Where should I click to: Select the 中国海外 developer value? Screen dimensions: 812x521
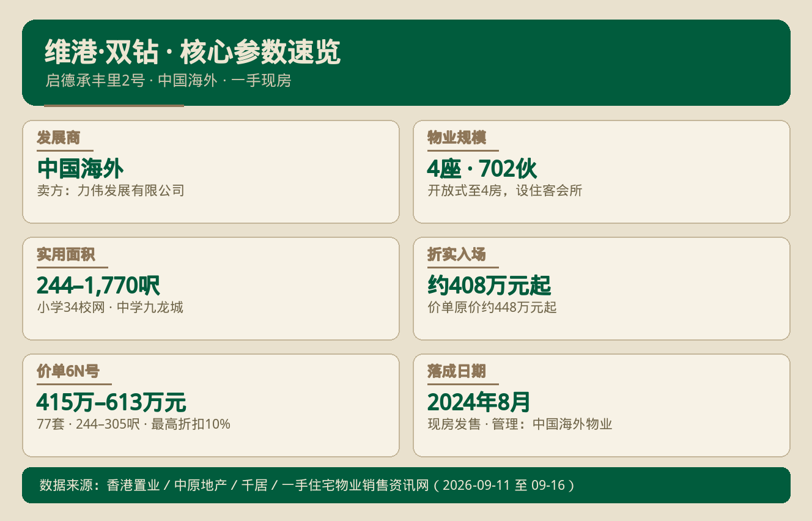click(x=80, y=168)
